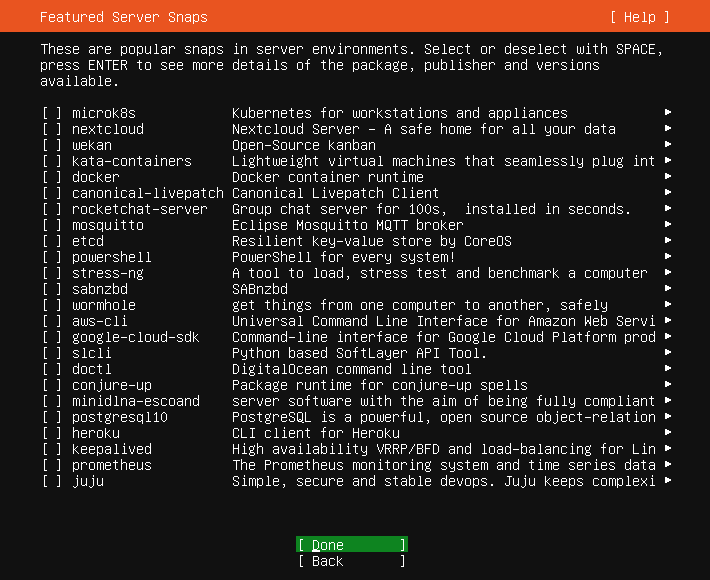This screenshot has height=580, width=710.
Task: Select "Eclipse Mosquitto MQTT broker" text
Action: 348,225
